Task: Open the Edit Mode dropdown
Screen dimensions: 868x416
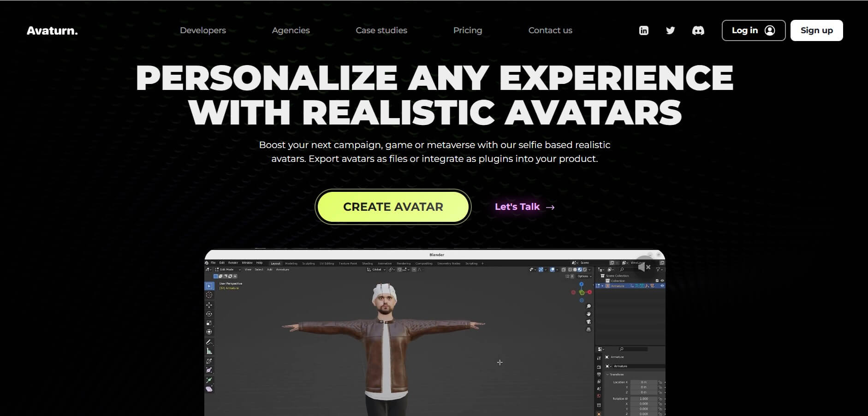Action: pyautogui.click(x=228, y=269)
